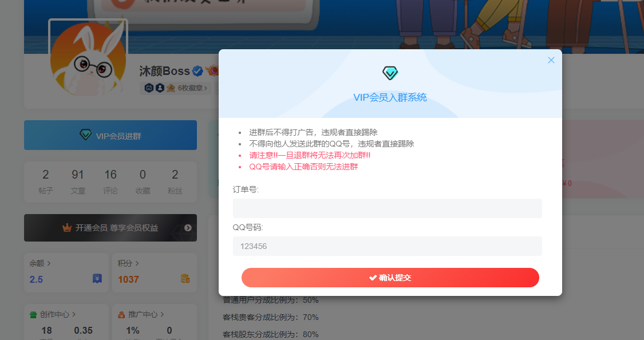View the 2 粉丝 count
The width and height of the screenshot is (644, 340).
[175, 181]
